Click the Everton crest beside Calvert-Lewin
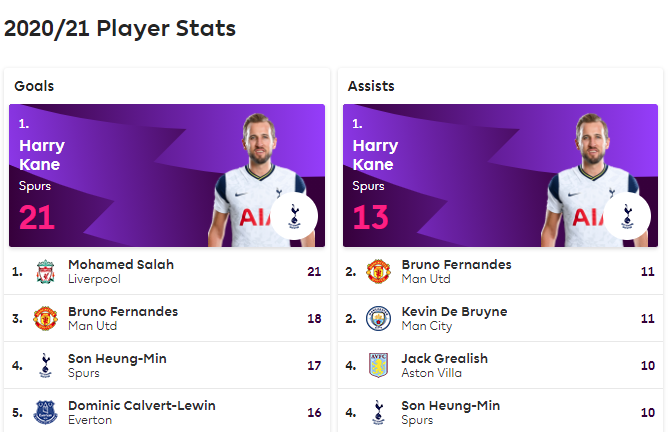 pos(45,412)
